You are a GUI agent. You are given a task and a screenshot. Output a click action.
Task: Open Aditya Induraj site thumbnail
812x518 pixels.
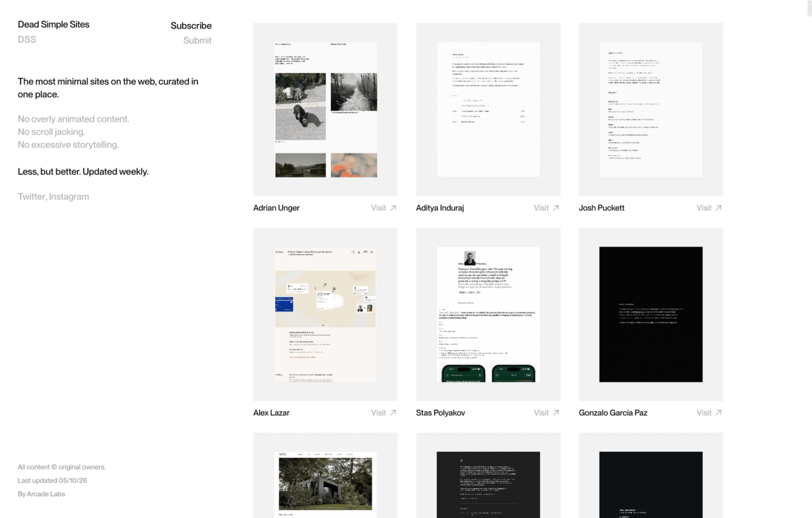(x=488, y=109)
